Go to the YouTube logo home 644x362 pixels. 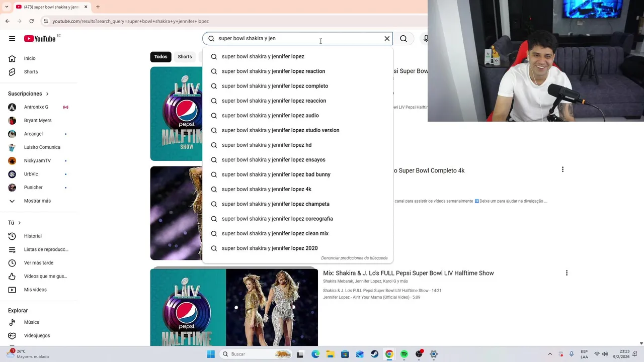(x=40, y=39)
